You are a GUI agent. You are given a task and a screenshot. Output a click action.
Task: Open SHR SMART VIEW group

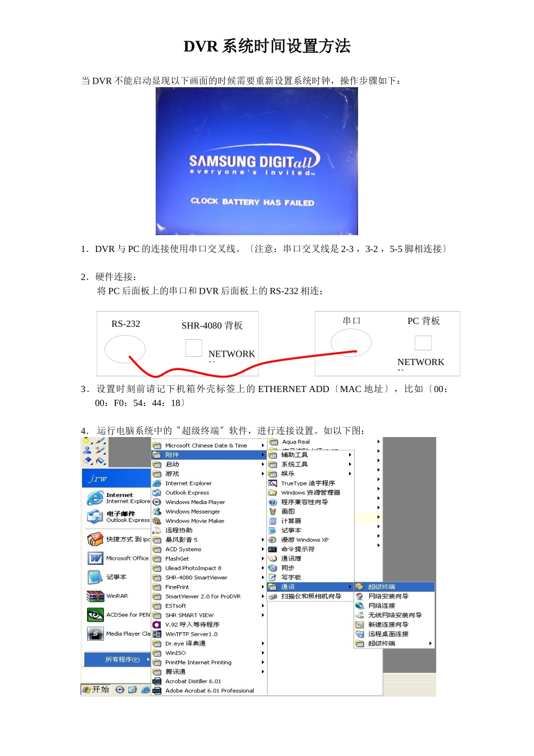[209, 615]
